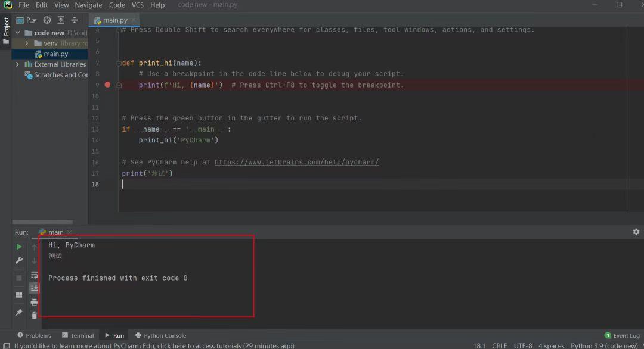The image size is (644, 349).
Task: Collapse the code new project folder
Action: (18, 32)
